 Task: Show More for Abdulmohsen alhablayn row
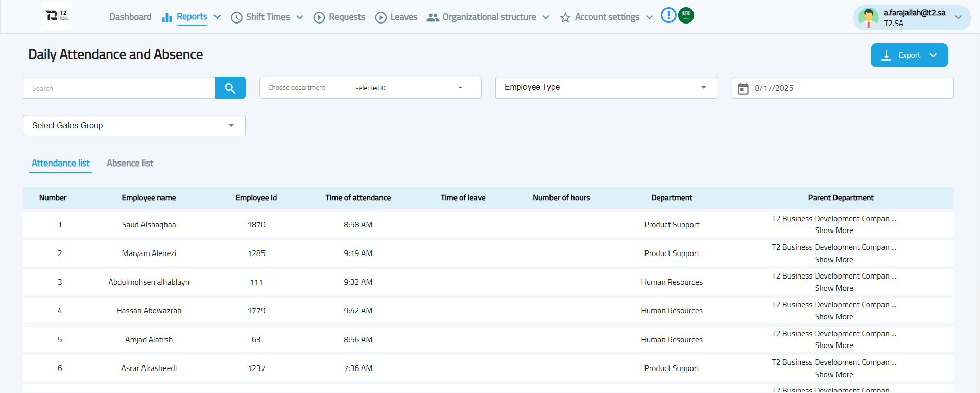[x=834, y=288]
